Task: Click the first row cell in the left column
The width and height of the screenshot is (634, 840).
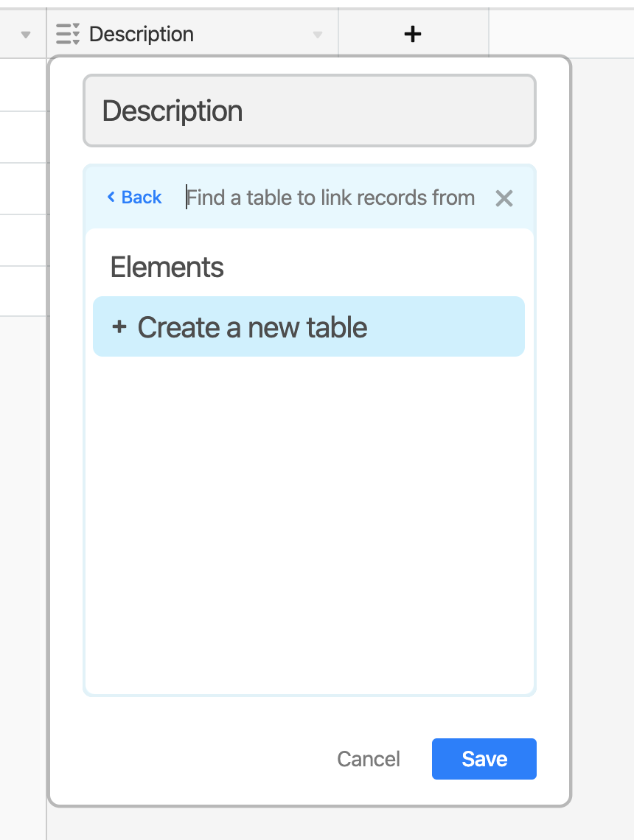Action: [22, 85]
